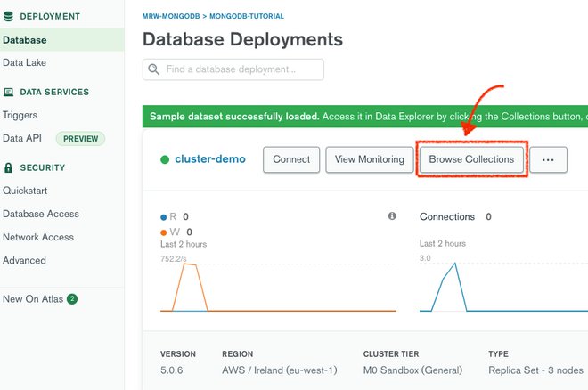588x390 pixels.
Task: Click the View Monitoring button
Action: tap(369, 159)
